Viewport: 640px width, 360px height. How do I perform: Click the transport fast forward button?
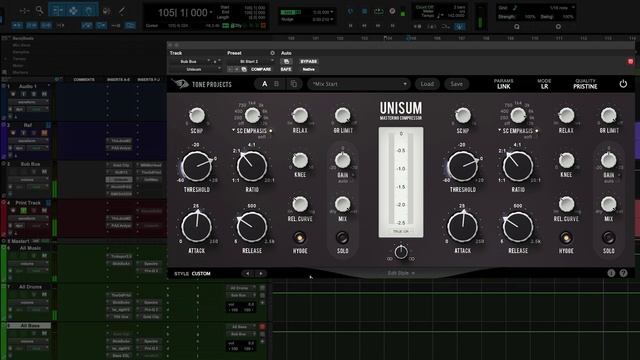click(378, 26)
